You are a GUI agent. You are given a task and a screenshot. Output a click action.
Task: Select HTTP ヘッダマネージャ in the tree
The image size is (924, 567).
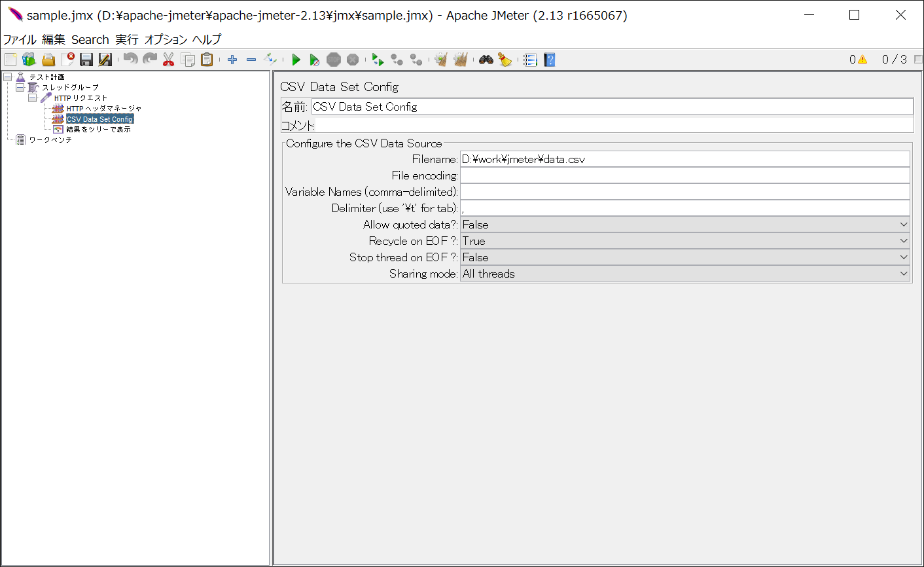[103, 109]
